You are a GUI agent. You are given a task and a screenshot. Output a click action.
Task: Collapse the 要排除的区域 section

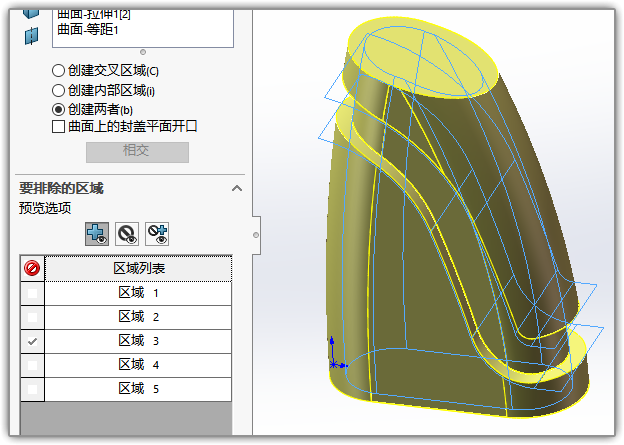click(237, 188)
